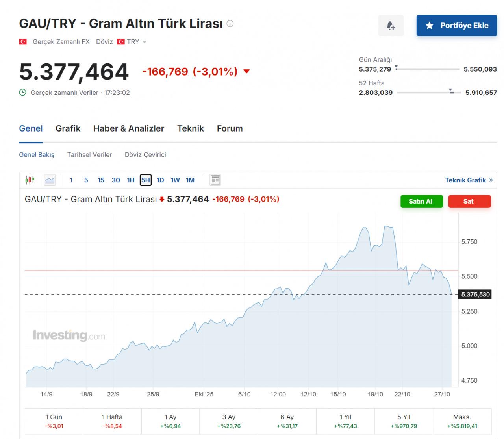This screenshot has height=439, width=504.
Task: Click the star Portföye Ekle button
Action: (x=457, y=26)
